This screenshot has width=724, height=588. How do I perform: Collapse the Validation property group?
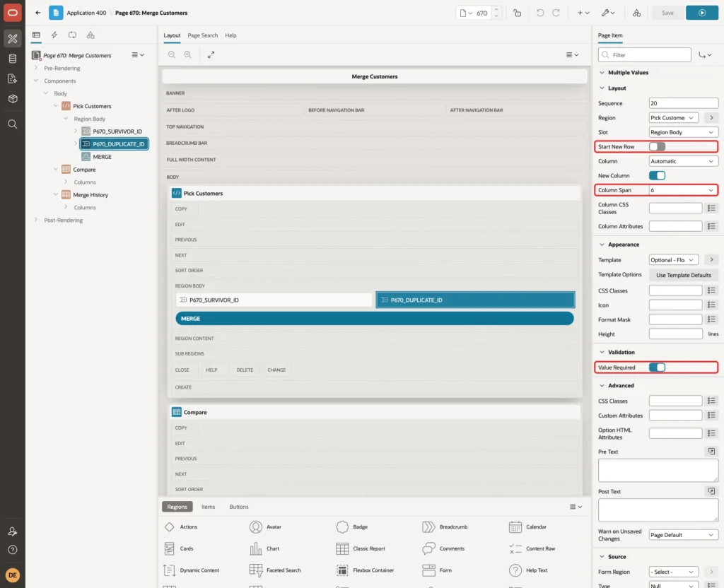(x=602, y=352)
